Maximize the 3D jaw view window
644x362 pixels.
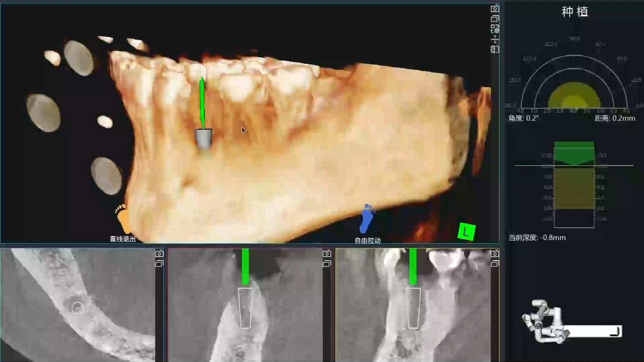click(495, 19)
